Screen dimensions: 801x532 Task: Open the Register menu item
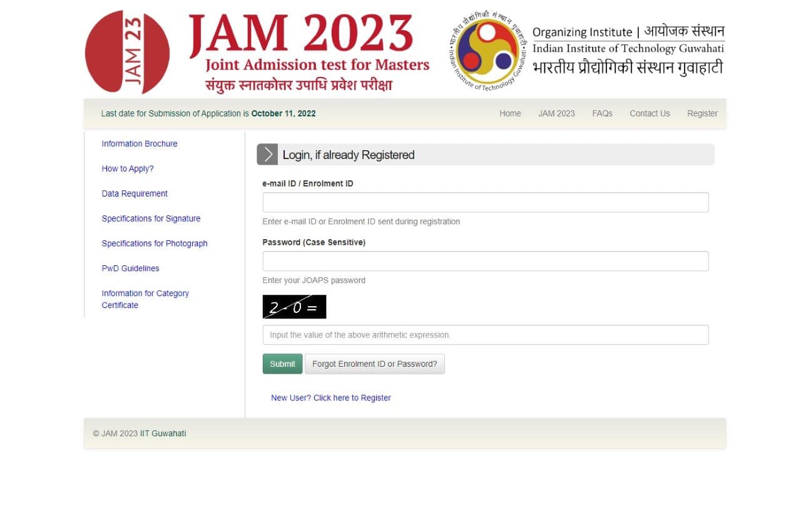[x=702, y=113]
